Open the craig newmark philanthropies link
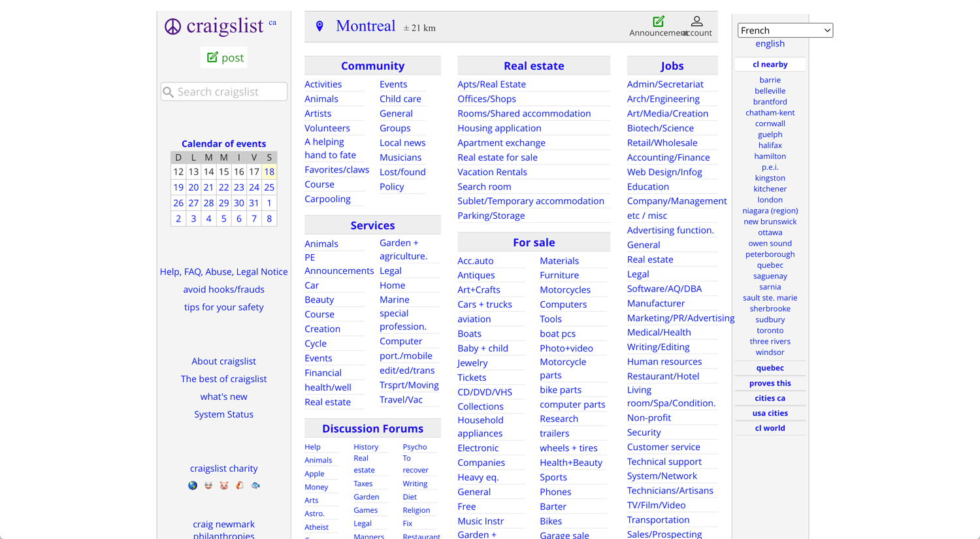The image size is (980, 539). point(223,530)
